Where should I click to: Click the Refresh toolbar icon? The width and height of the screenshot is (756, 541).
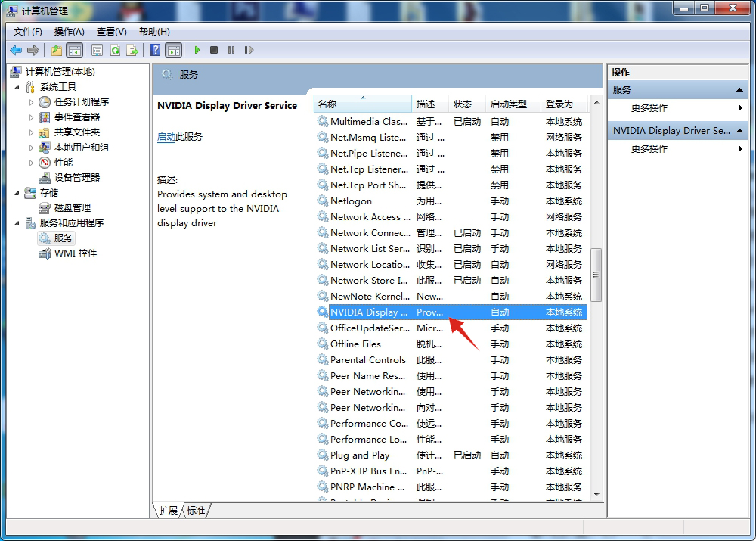[x=115, y=50]
